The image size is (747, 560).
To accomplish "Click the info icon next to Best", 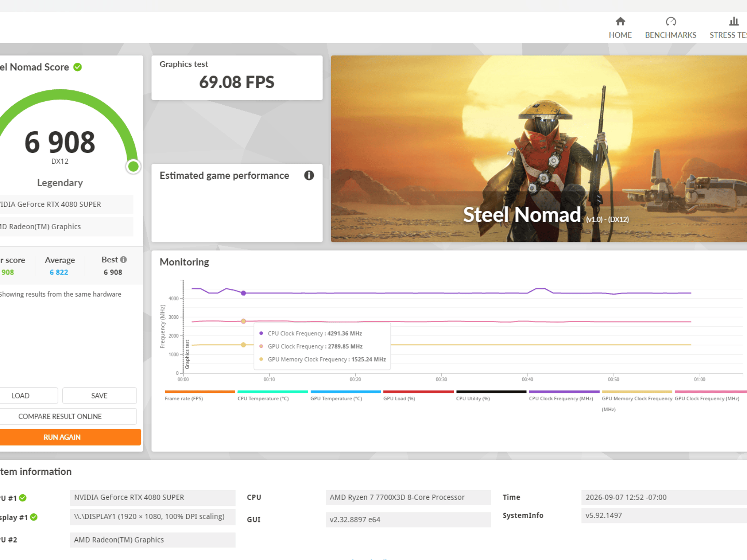I will (124, 260).
